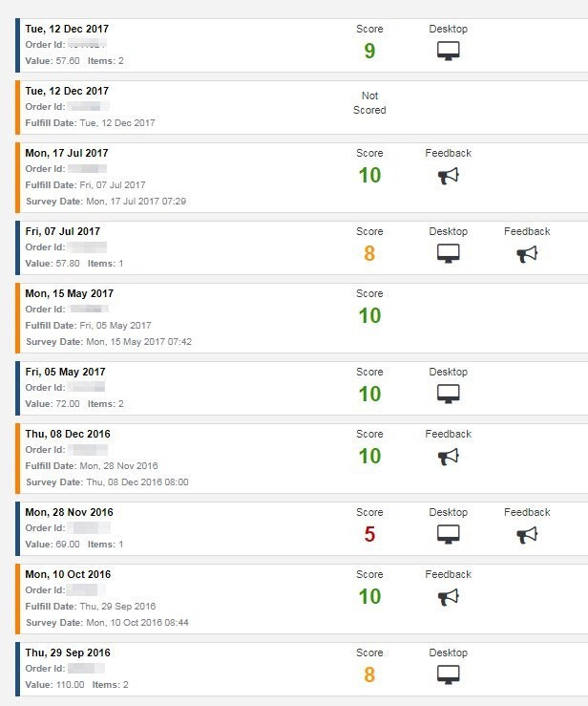
Task: Click the red score 5
Action: pos(369,535)
